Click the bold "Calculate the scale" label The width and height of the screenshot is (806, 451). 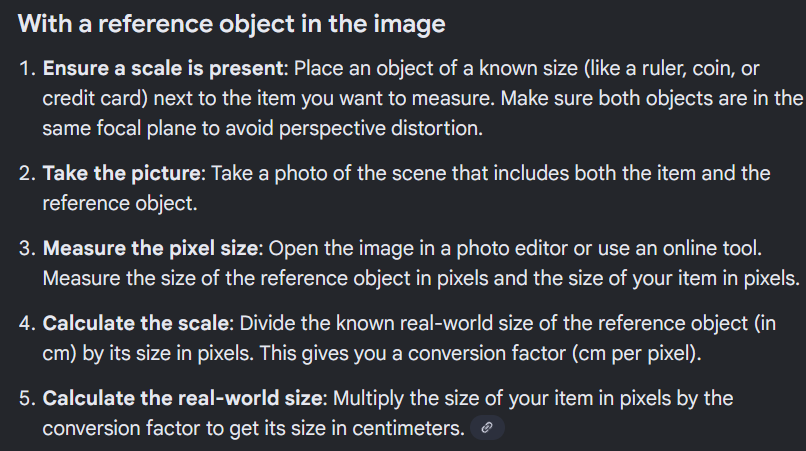pyautogui.click(x=134, y=323)
